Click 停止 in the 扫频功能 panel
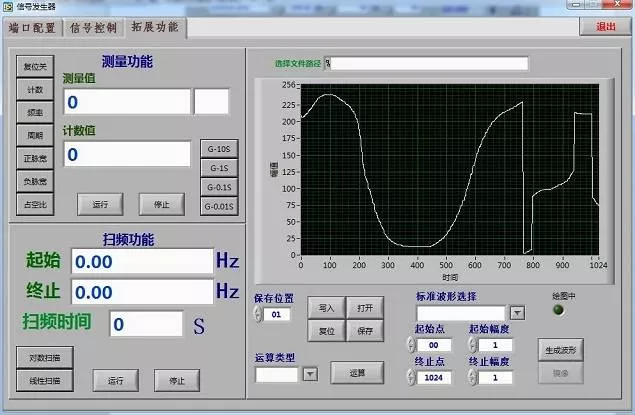635x415 pixels. pos(177,381)
